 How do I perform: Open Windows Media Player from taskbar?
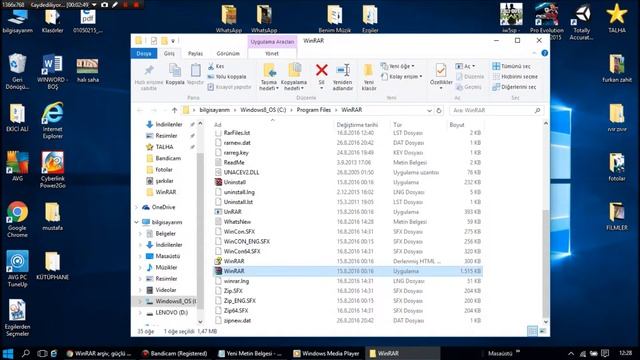(327, 353)
